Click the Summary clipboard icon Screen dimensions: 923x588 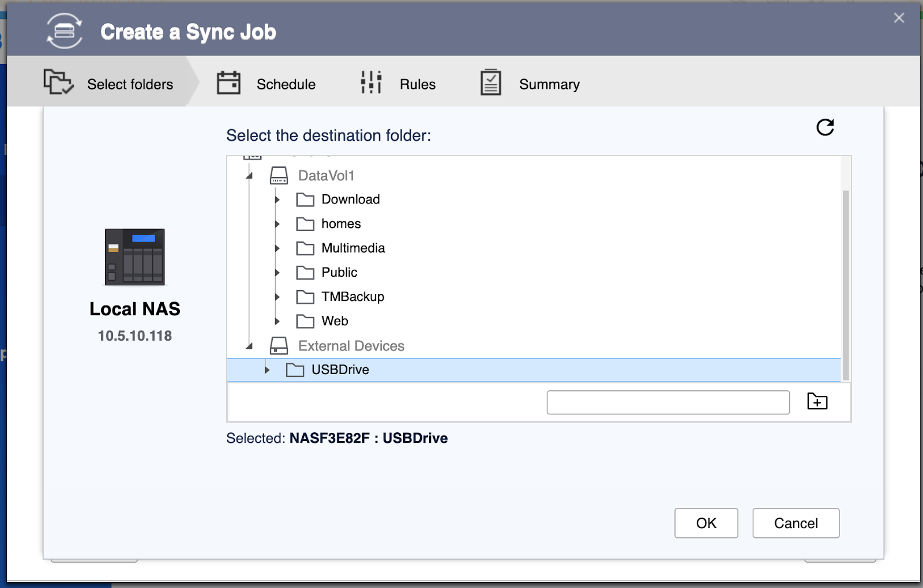(491, 82)
